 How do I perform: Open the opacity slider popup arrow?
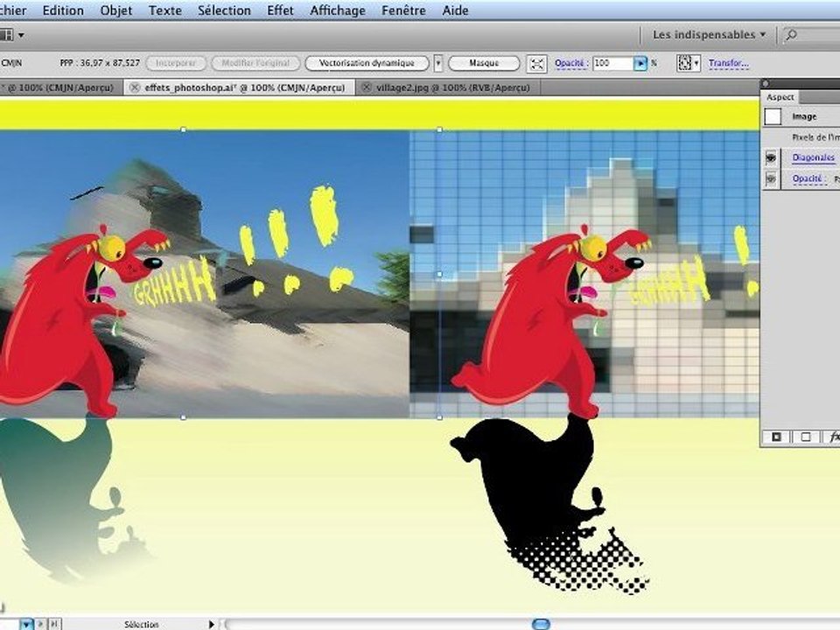click(640, 64)
